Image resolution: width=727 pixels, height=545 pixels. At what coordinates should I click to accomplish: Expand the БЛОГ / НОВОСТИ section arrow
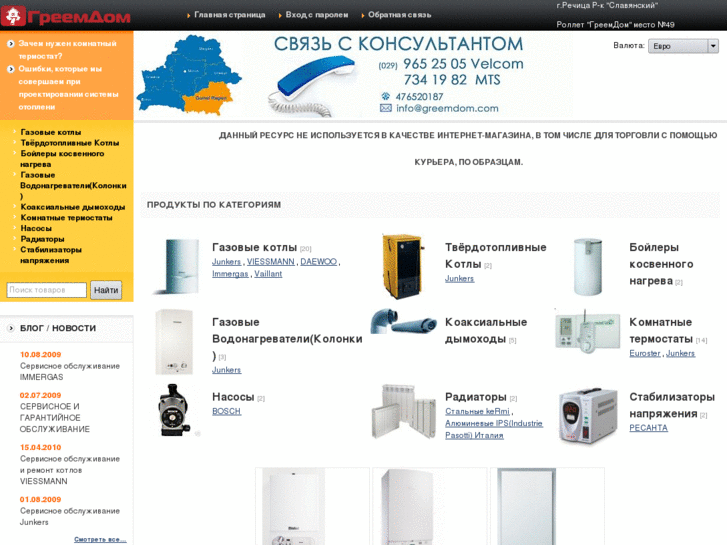pyautogui.click(x=11, y=328)
